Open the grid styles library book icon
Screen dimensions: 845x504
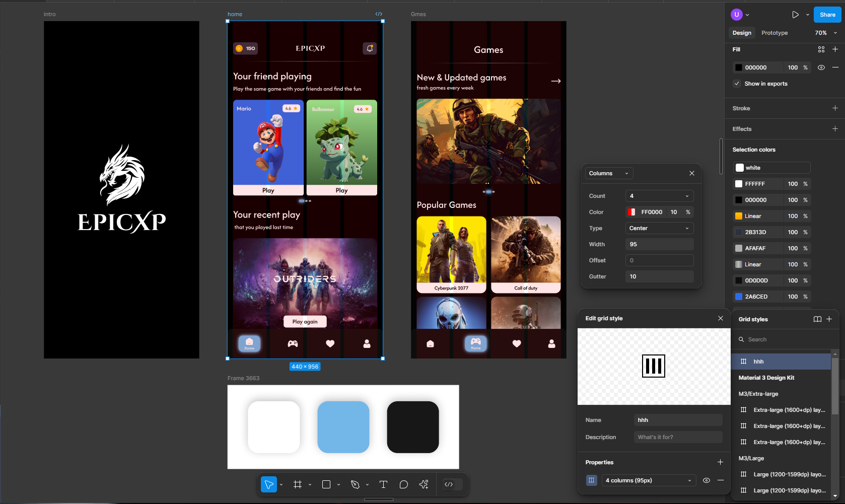817,319
